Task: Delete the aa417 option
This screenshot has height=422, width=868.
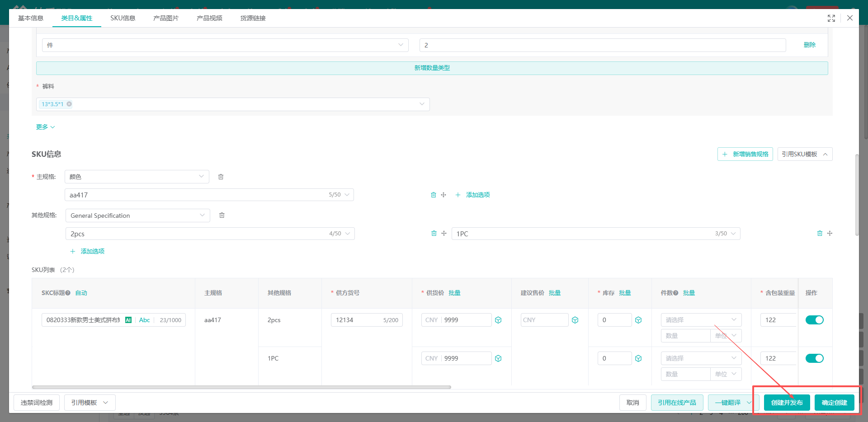Action: click(x=434, y=195)
